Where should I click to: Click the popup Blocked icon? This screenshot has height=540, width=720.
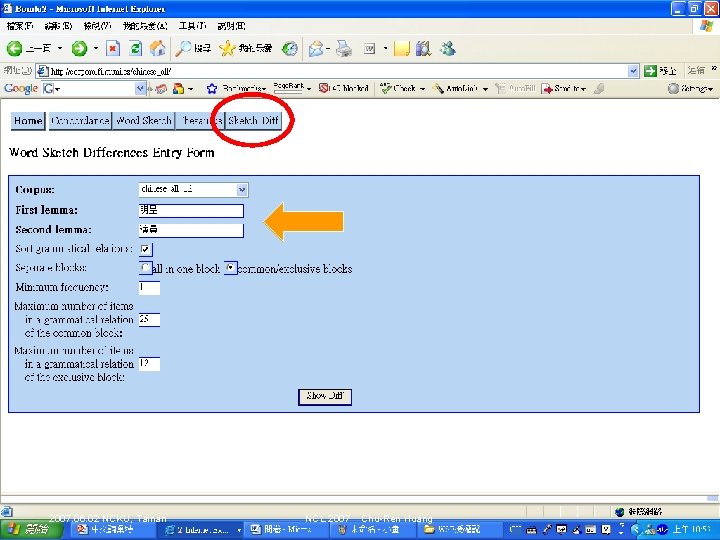[x=323, y=88]
